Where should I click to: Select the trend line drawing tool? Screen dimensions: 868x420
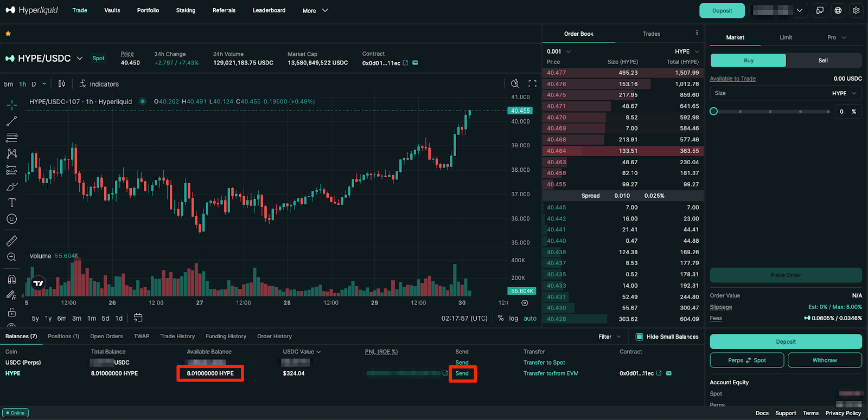11,121
